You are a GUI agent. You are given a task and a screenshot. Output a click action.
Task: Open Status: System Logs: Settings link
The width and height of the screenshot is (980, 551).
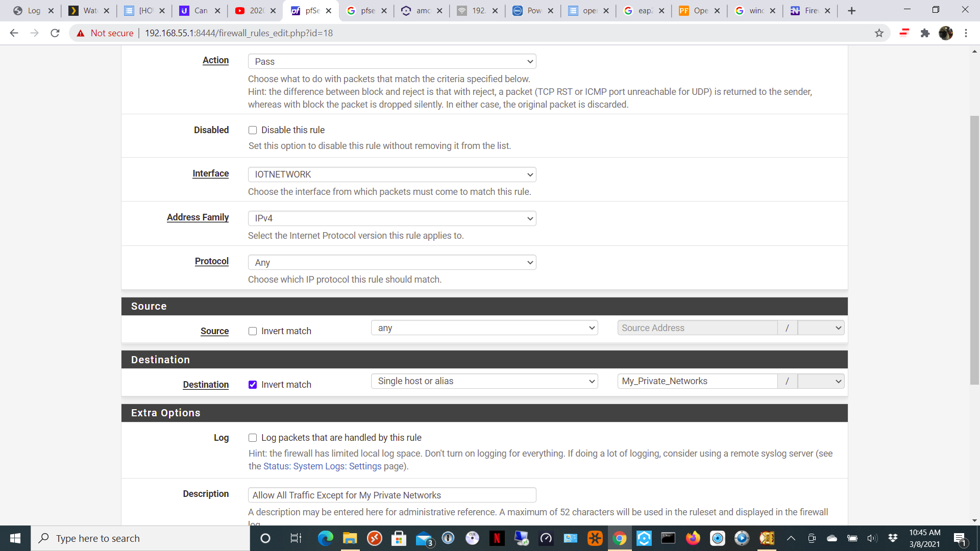[322, 466]
